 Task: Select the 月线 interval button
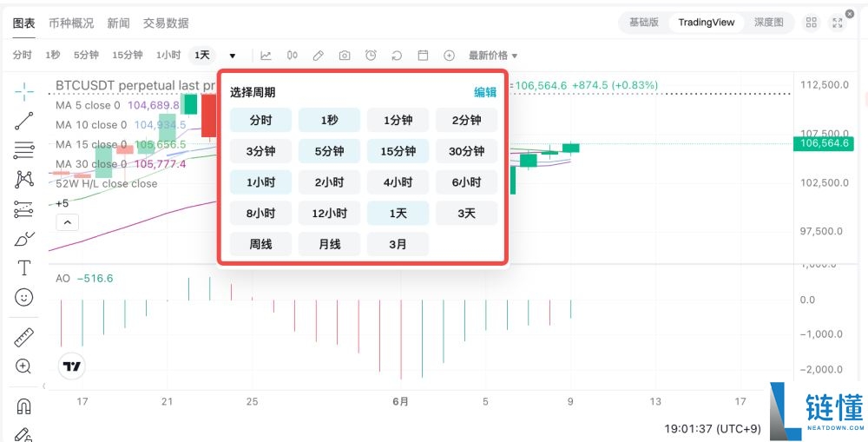click(329, 244)
